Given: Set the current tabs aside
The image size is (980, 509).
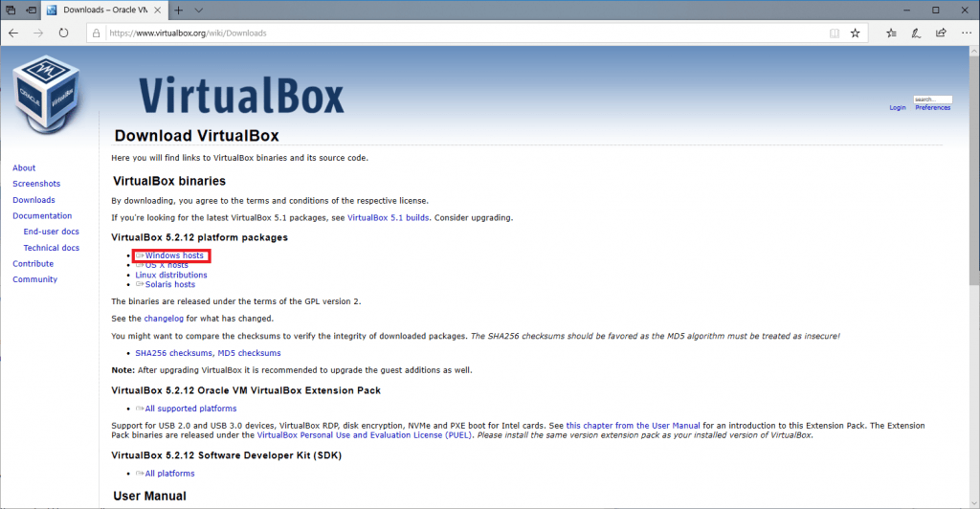Looking at the screenshot, I should point(33,10).
